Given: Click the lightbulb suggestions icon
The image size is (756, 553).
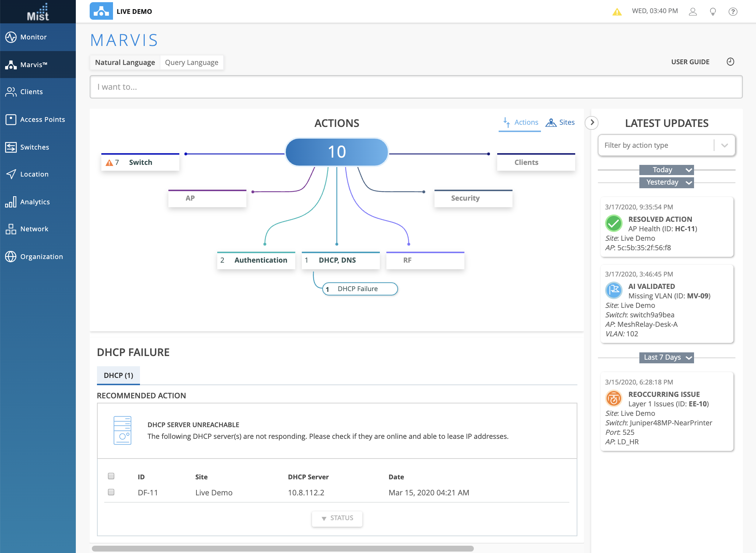Looking at the screenshot, I should [713, 12].
